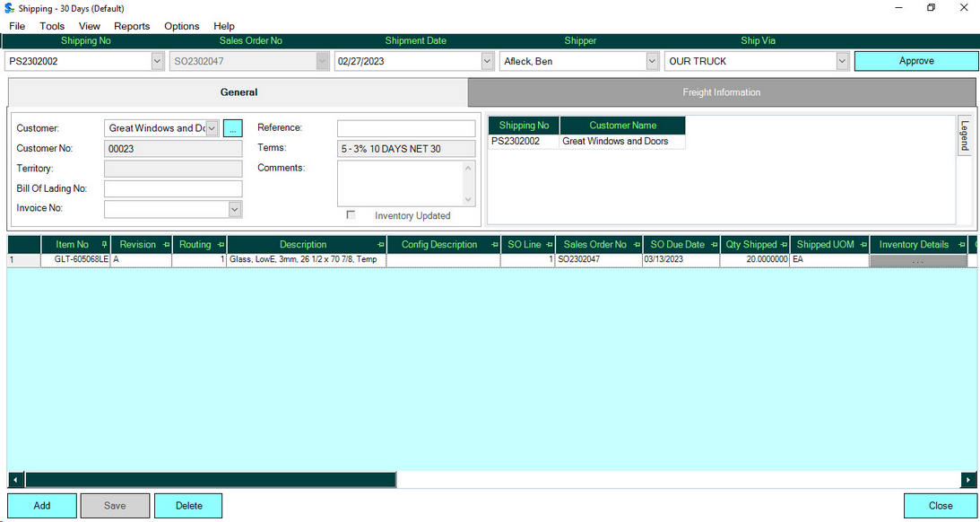The image size is (980, 522).
Task: Open Inventory Details ellipsis for row 1
Action: pyautogui.click(x=918, y=261)
